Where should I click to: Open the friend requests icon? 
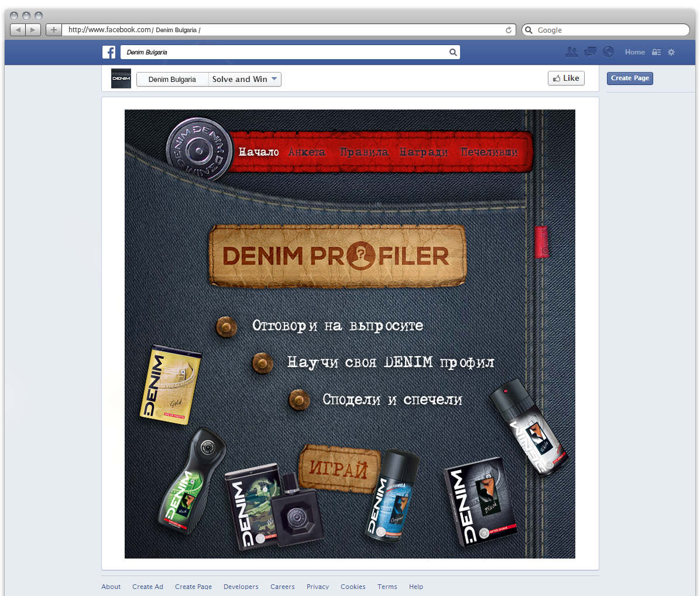(571, 52)
